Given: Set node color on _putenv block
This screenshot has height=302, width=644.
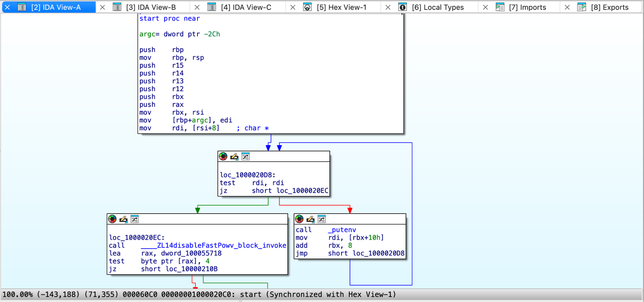Looking at the screenshot, I should (299, 219).
